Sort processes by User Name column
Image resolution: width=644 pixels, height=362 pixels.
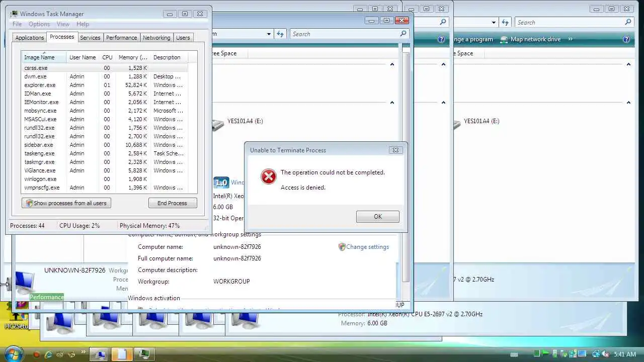click(83, 57)
